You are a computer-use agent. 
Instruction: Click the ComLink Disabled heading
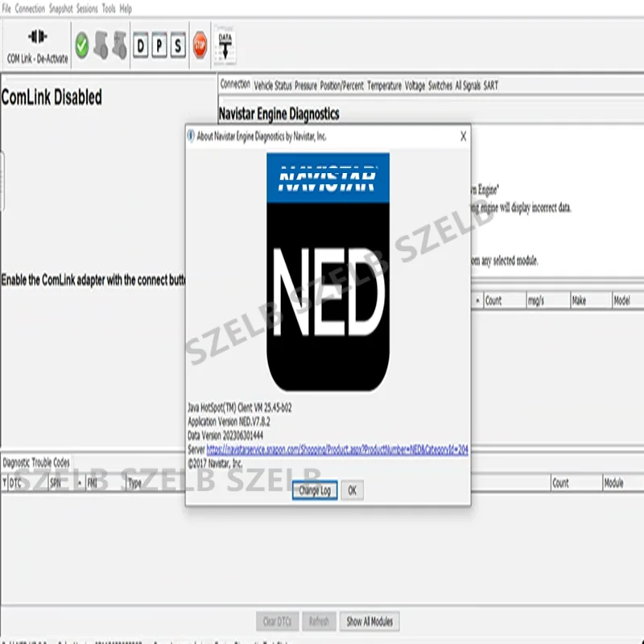(x=52, y=97)
